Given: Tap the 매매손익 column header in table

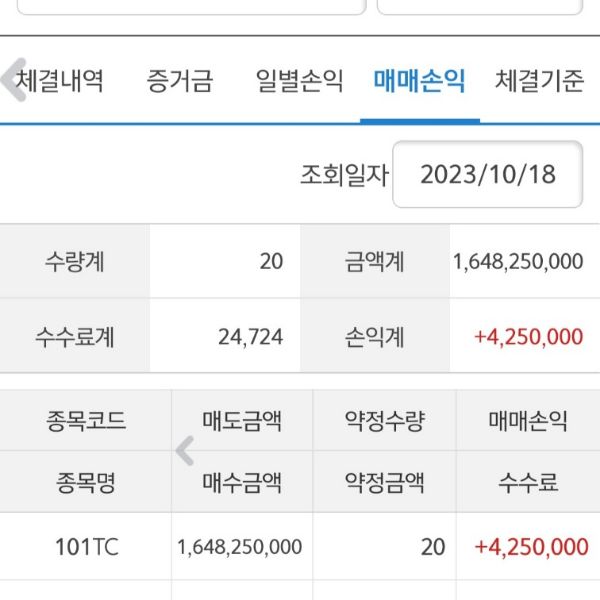Looking at the screenshot, I should [528, 421].
